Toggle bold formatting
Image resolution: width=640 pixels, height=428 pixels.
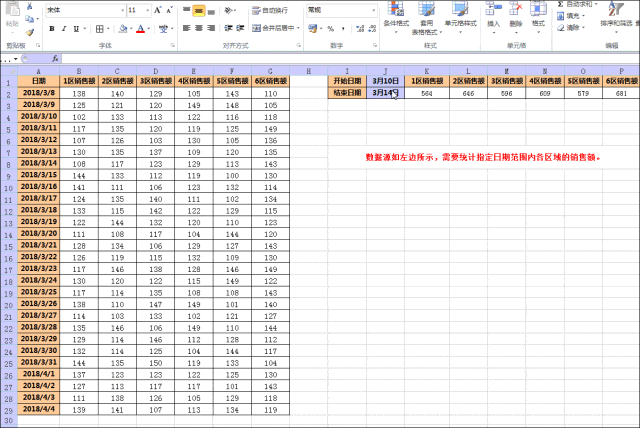click(51, 29)
